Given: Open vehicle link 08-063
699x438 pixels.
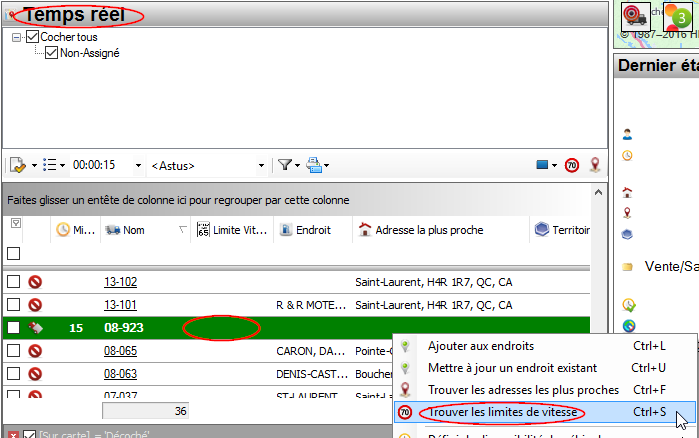Looking at the screenshot, I should (x=120, y=374).
